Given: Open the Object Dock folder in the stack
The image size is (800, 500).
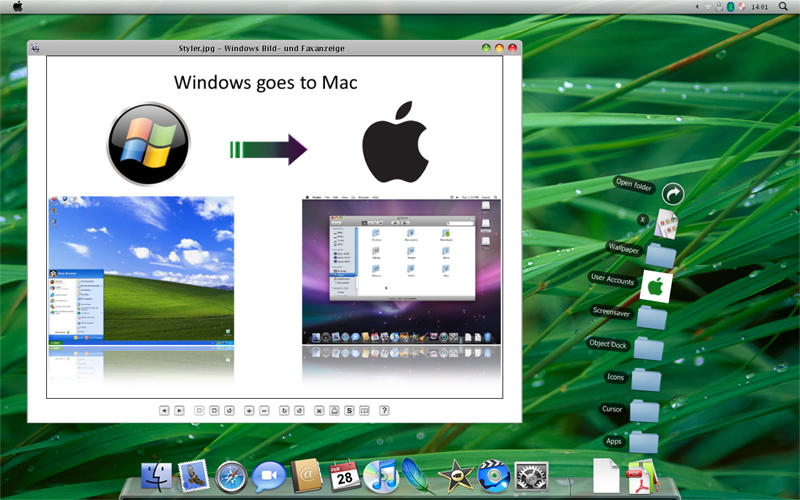Looking at the screenshot, I should (x=648, y=349).
